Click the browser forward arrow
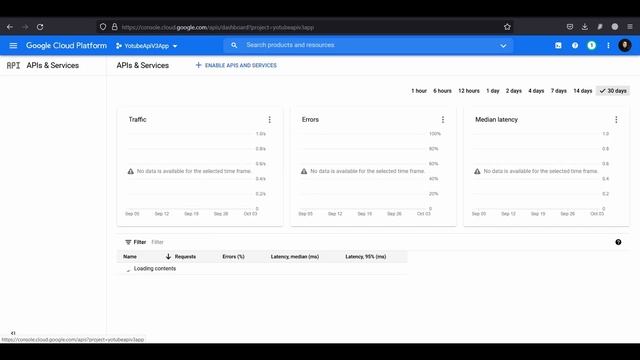This screenshot has width=640, height=360. pyautogui.click(x=25, y=27)
